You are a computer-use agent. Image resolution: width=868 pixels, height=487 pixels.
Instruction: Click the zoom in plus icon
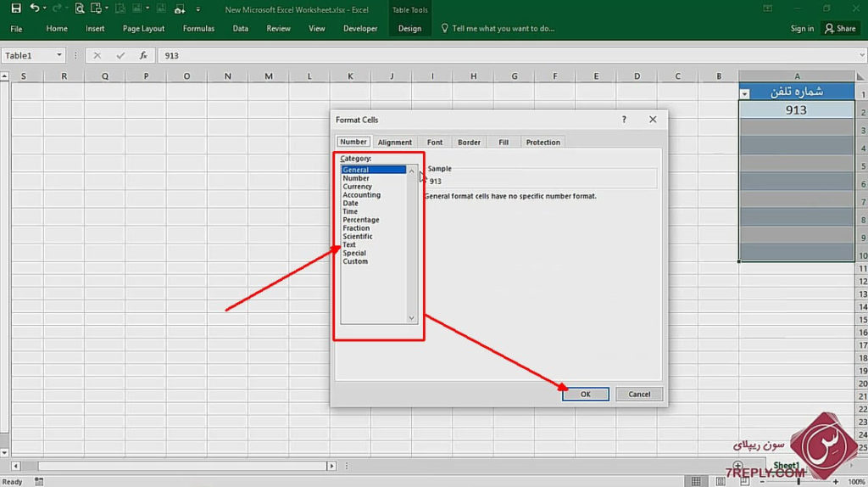tap(835, 481)
